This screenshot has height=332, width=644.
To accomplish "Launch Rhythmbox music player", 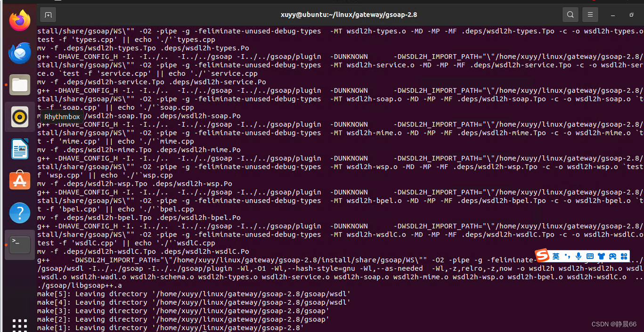I will pyautogui.click(x=19, y=117).
